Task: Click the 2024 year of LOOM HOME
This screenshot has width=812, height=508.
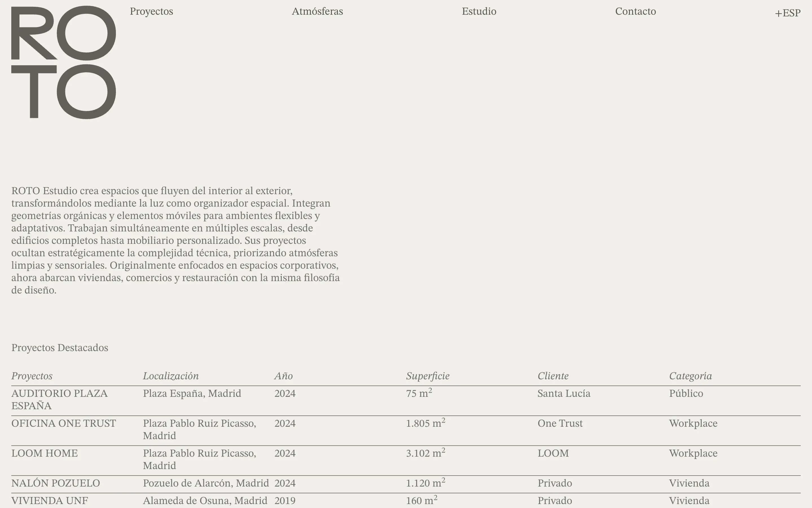Action: [285, 453]
